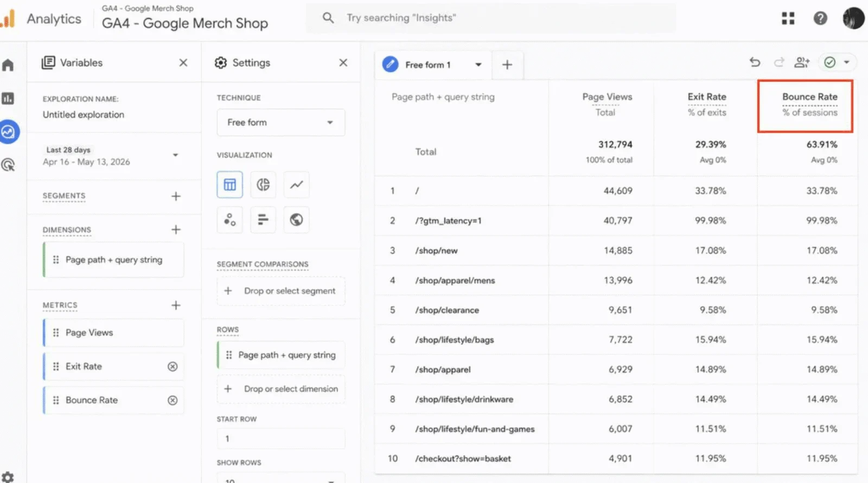
Task: Select the Geo map visualization
Action: pos(296,220)
